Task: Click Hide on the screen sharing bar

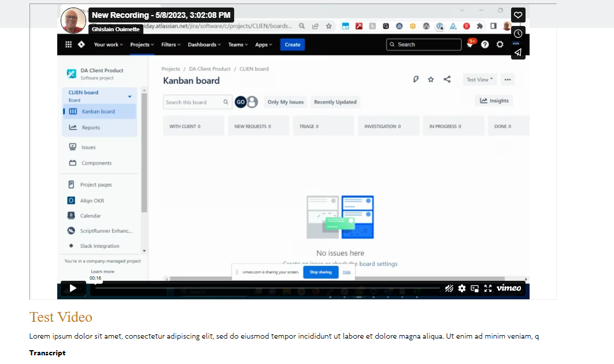Action: pyautogui.click(x=346, y=272)
